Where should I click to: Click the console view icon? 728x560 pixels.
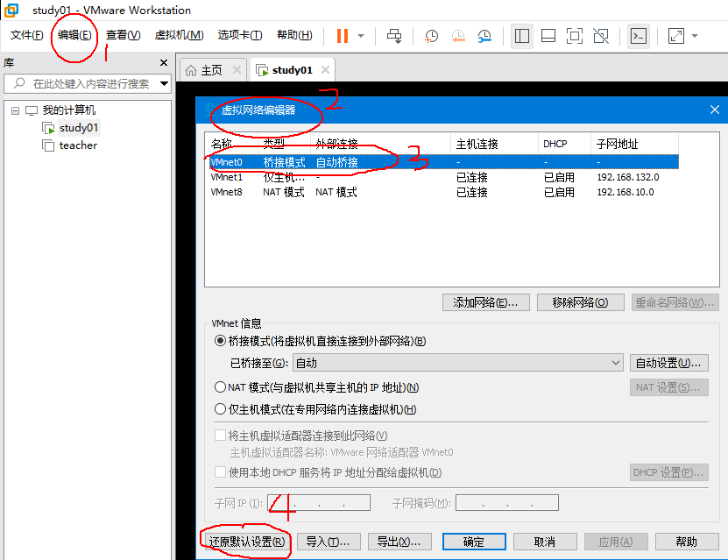[x=639, y=36]
